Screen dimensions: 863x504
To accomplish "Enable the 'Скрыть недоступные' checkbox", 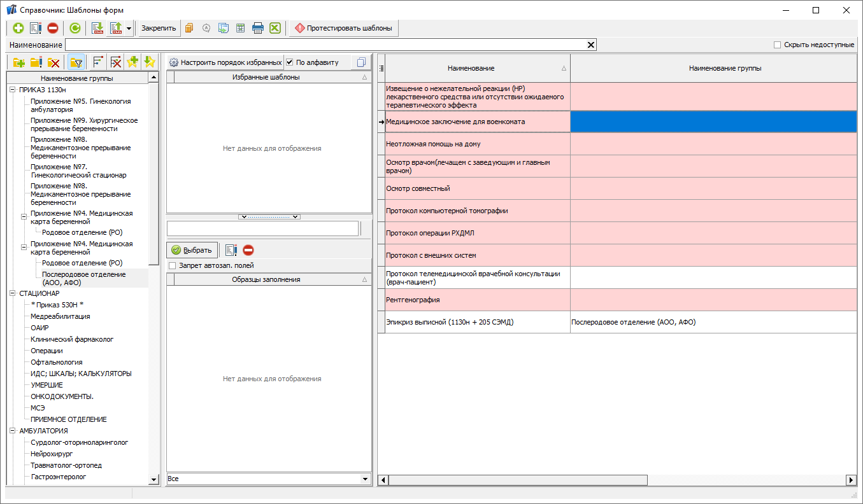I will [x=777, y=45].
